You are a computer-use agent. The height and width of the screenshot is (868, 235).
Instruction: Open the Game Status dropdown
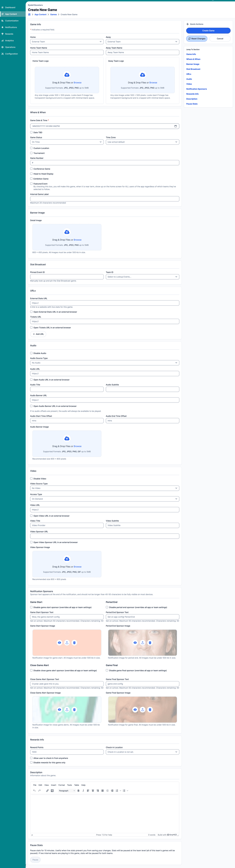67,142
